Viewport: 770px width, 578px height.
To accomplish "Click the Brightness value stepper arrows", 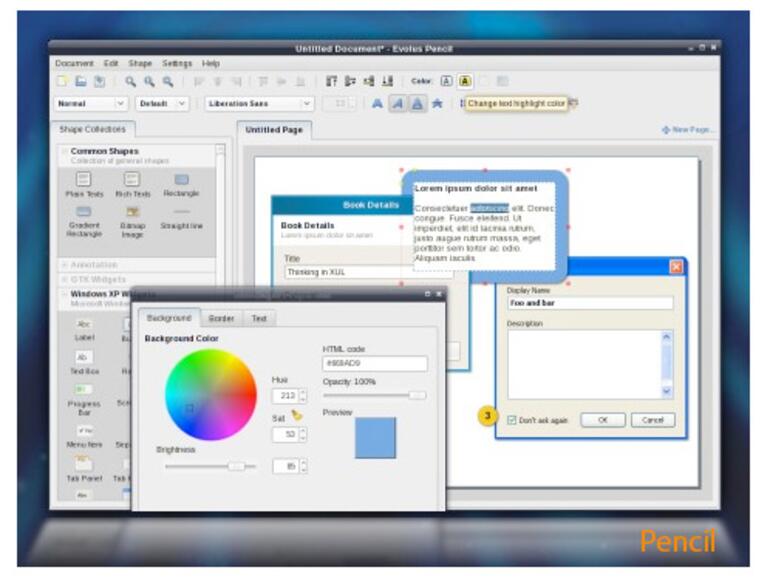I will [303, 466].
